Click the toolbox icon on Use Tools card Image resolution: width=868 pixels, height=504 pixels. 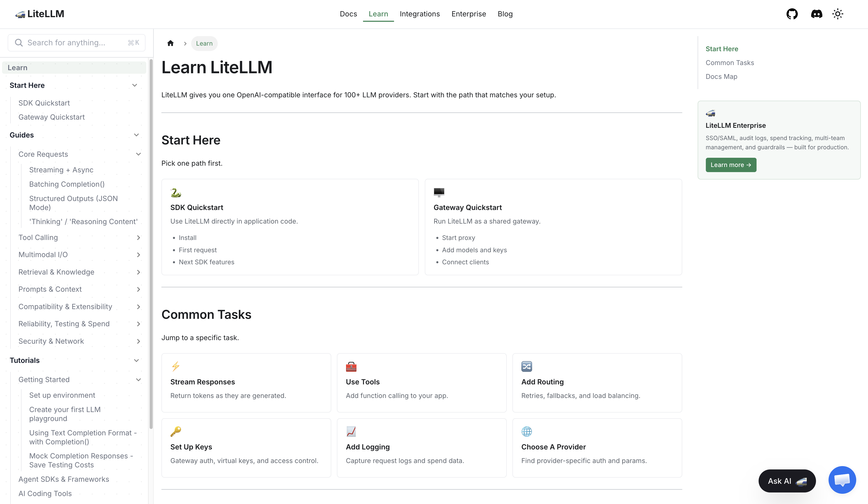[351, 367]
